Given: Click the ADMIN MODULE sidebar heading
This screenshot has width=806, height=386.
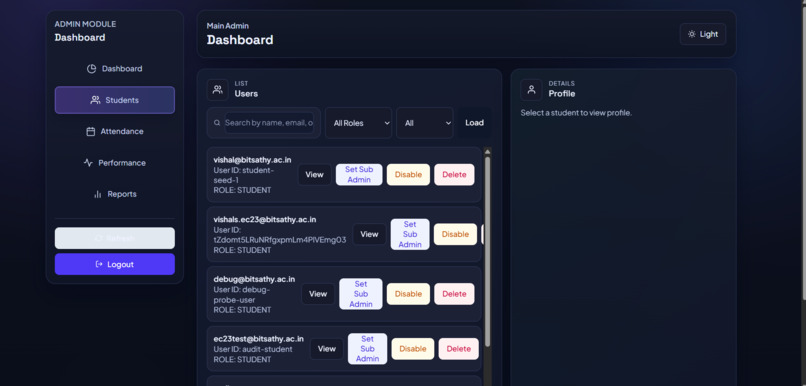Looking at the screenshot, I should click(85, 24).
